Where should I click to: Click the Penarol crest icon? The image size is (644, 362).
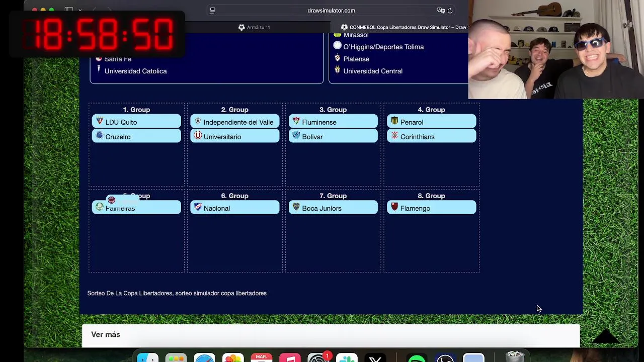coord(394,122)
